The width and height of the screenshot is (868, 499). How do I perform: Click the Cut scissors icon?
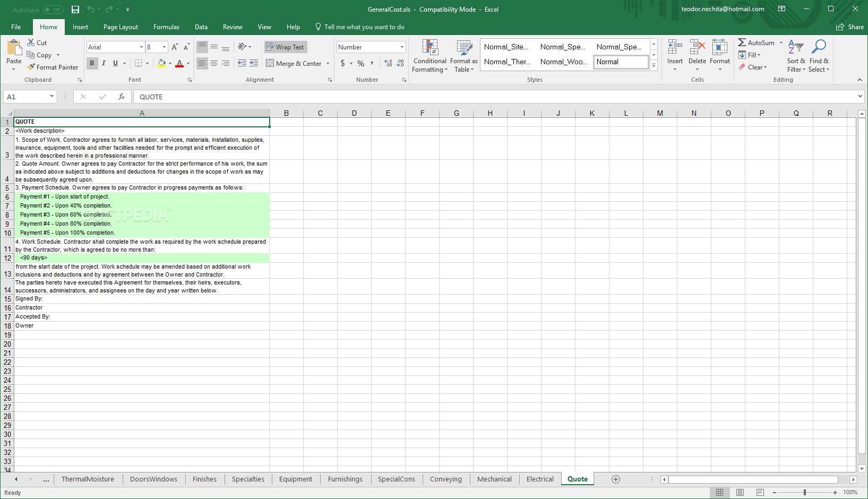click(31, 42)
